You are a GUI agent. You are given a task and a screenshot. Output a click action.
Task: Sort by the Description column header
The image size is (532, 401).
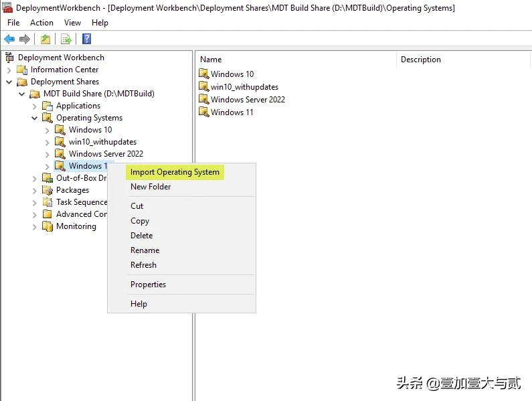click(463, 60)
